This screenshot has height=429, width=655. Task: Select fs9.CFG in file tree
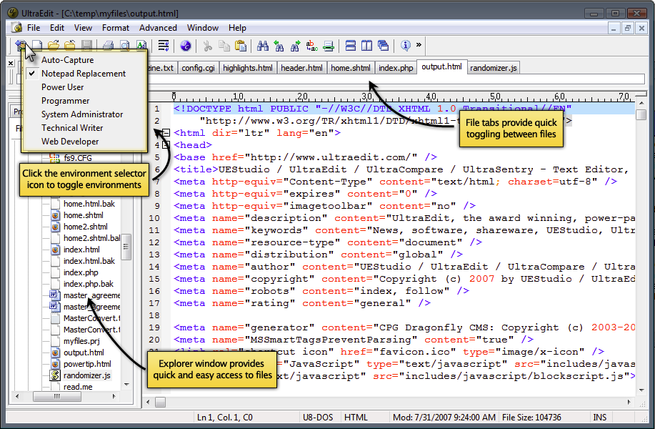(78, 158)
